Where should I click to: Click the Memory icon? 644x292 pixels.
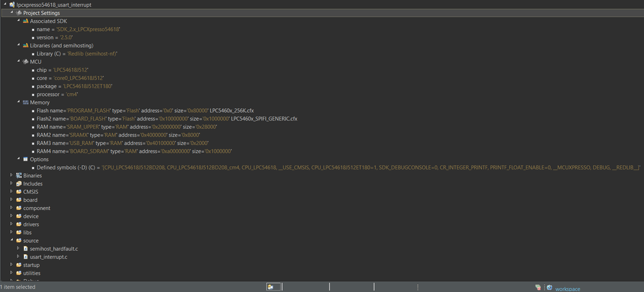pyautogui.click(x=25, y=102)
